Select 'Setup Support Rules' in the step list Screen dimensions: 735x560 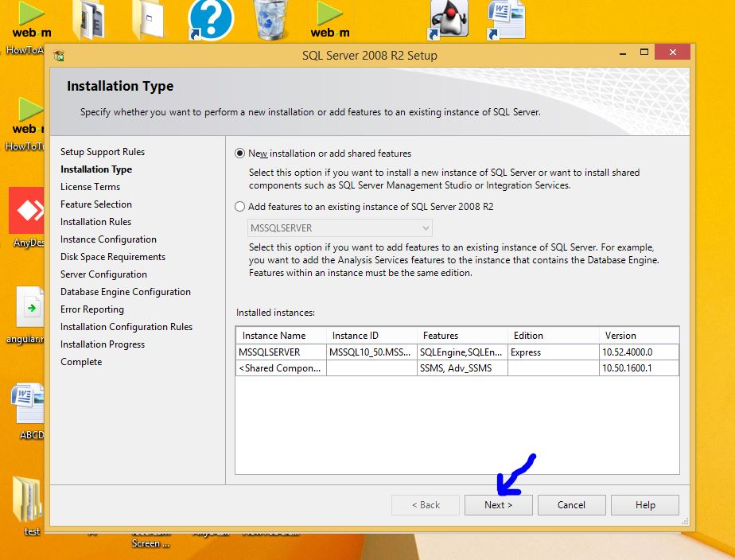(x=103, y=152)
